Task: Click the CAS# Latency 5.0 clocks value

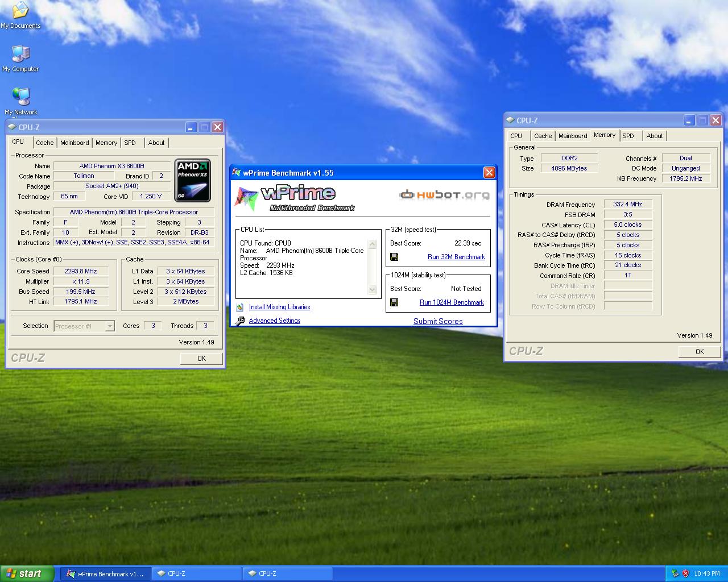Action: (x=628, y=225)
